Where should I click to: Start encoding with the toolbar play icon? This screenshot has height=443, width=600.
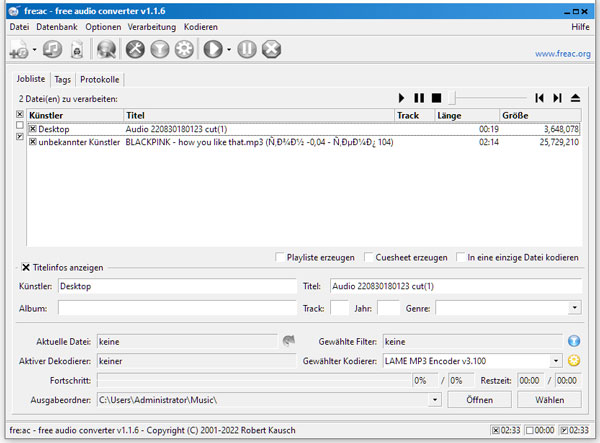pos(212,49)
